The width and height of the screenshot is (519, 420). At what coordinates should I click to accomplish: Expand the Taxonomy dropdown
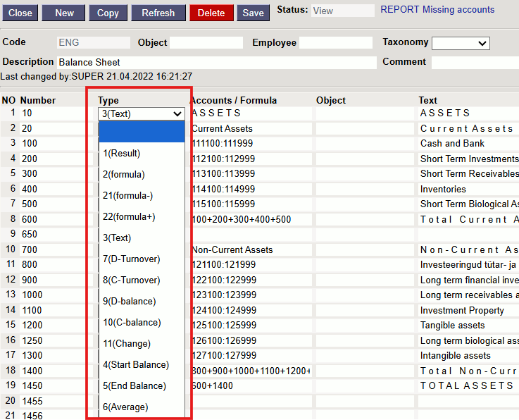[x=461, y=44]
